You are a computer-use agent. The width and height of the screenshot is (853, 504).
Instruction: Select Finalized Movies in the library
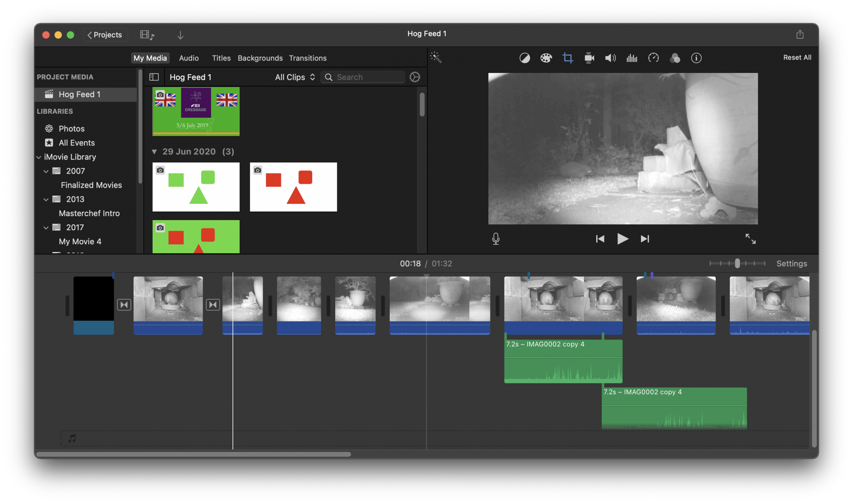[x=91, y=185]
